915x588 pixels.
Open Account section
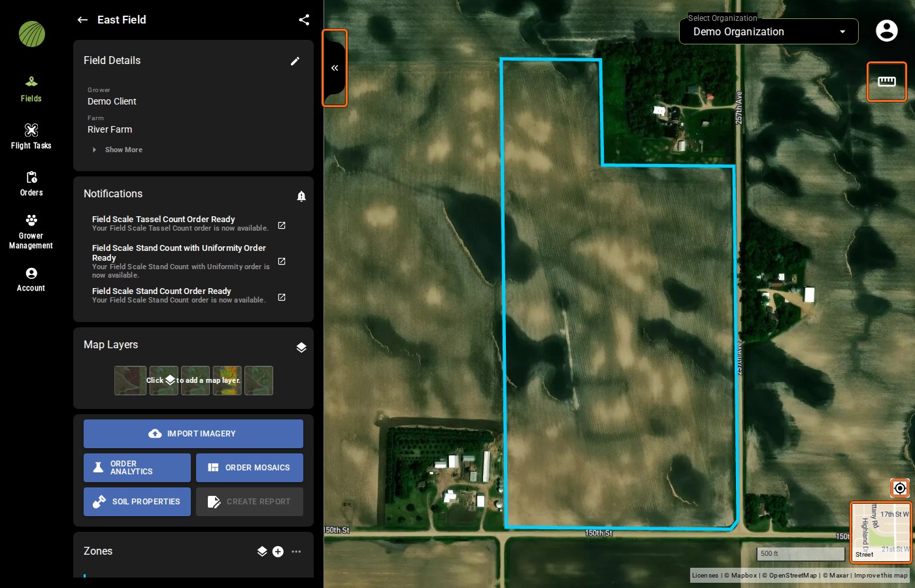(31, 280)
